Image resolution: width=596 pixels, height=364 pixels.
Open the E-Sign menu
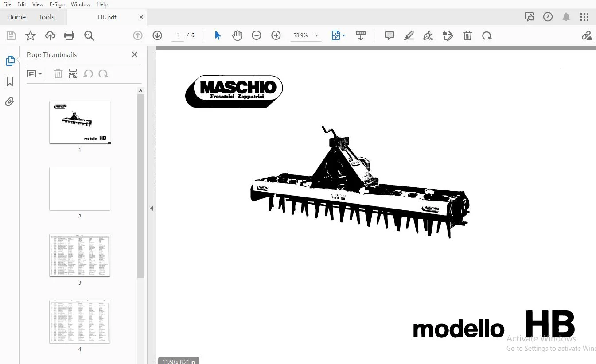coord(57,4)
